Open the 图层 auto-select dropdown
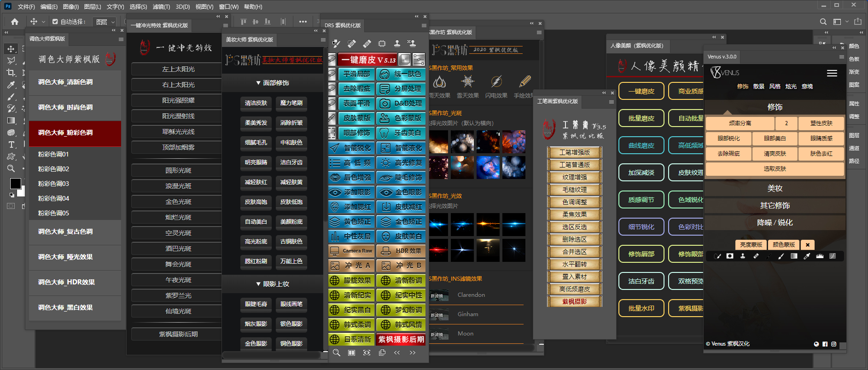 coord(105,22)
